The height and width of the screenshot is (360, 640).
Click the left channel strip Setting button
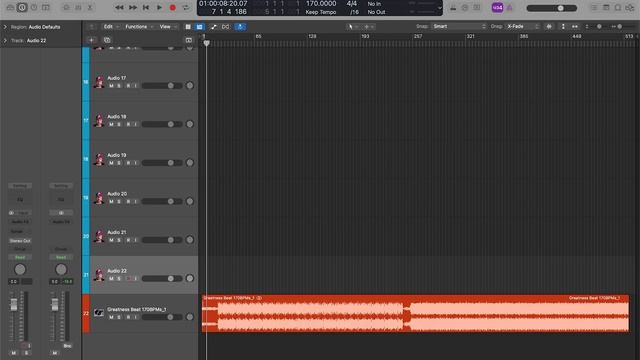click(x=20, y=186)
